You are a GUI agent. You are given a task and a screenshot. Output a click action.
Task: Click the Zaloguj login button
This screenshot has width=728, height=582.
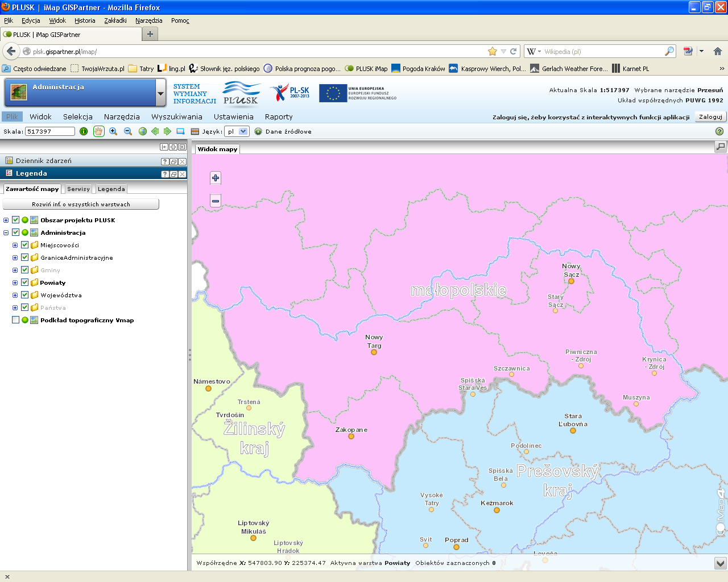pos(710,117)
